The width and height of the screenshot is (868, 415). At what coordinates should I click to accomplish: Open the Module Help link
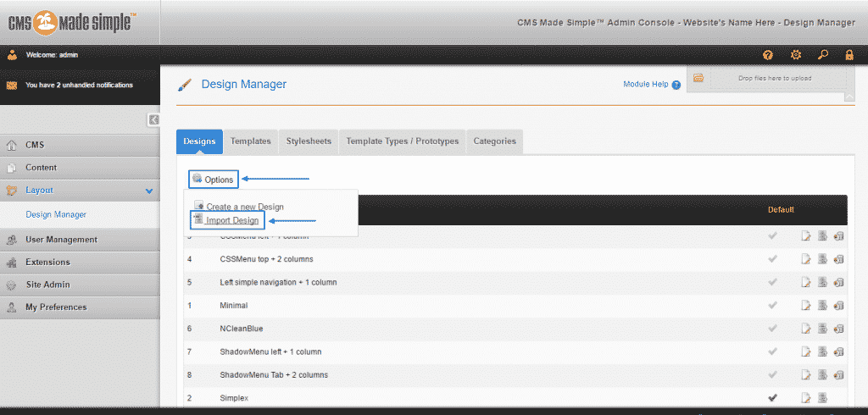coord(645,85)
